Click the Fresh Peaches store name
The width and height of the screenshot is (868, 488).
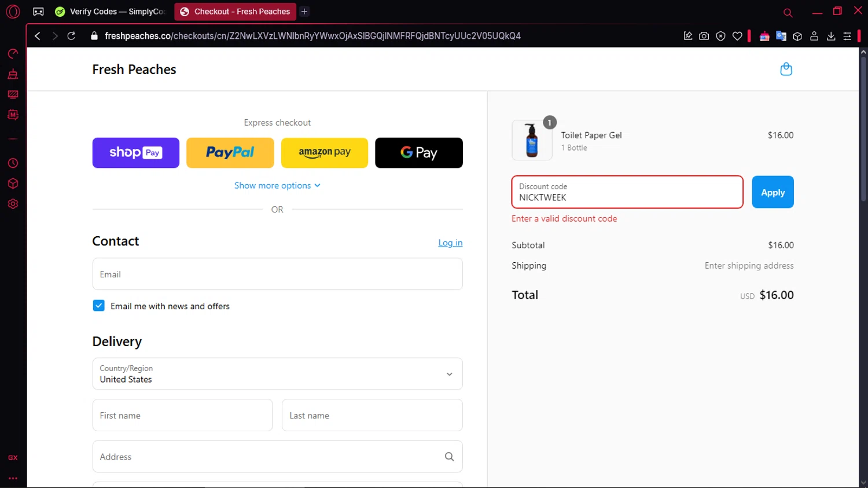(134, 69)
